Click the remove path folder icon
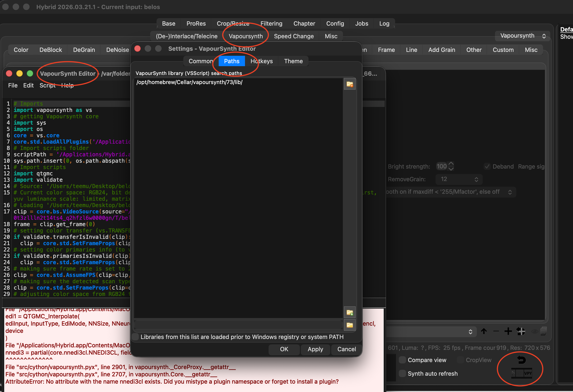Viewport: 573px width, 392px height. pyautogui.click(x=350, y=84)
